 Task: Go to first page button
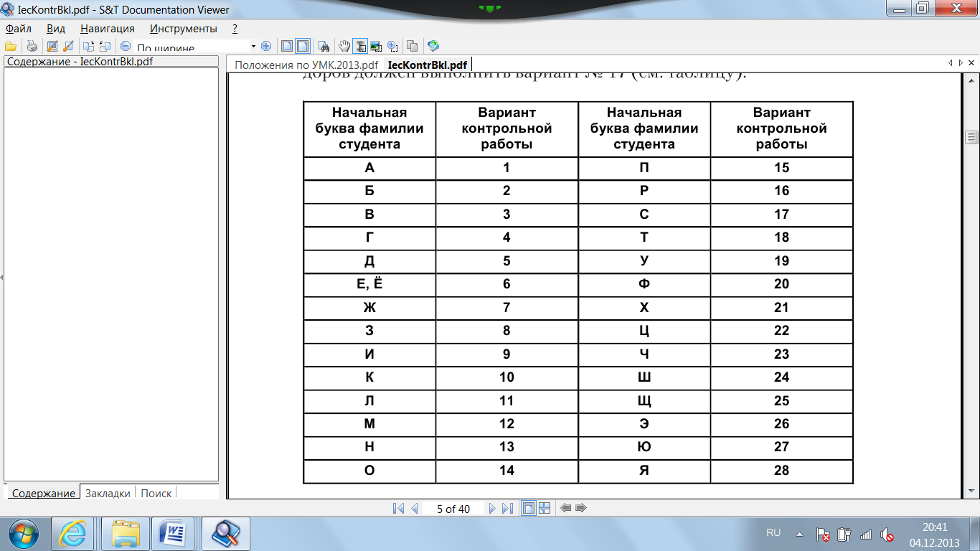coord(398,509)
